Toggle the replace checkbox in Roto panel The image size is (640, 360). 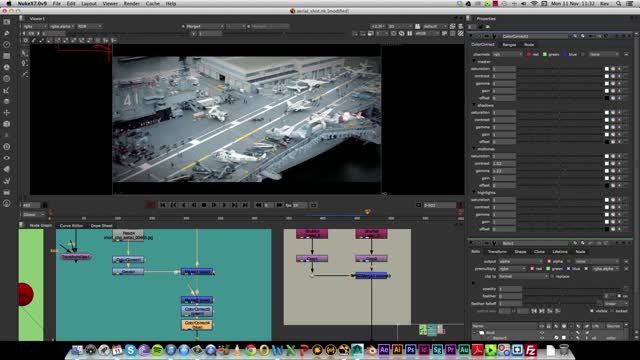point(552,276)
